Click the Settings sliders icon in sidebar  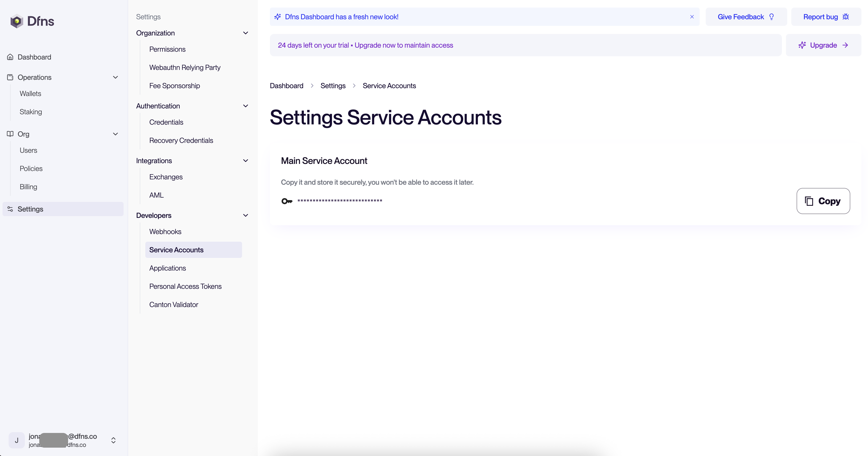tap(10, 209)
